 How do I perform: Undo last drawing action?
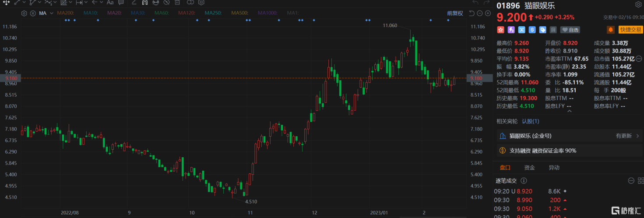coord(475,3)
